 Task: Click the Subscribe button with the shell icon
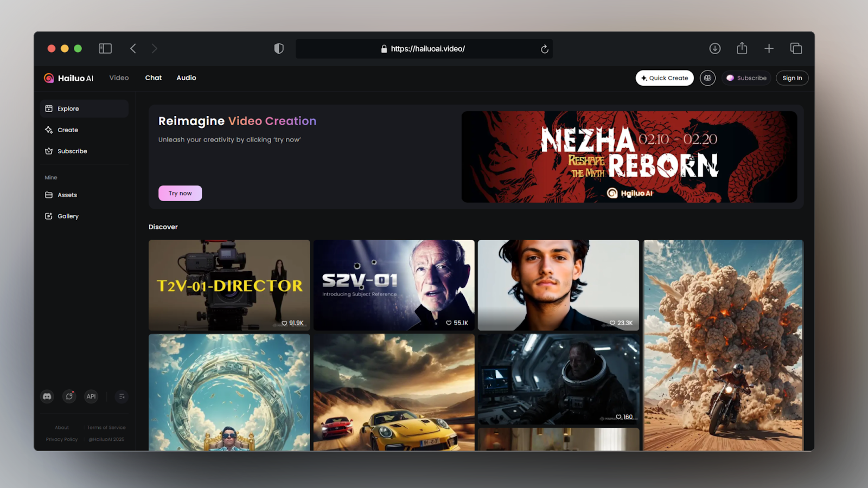point(746,78)
